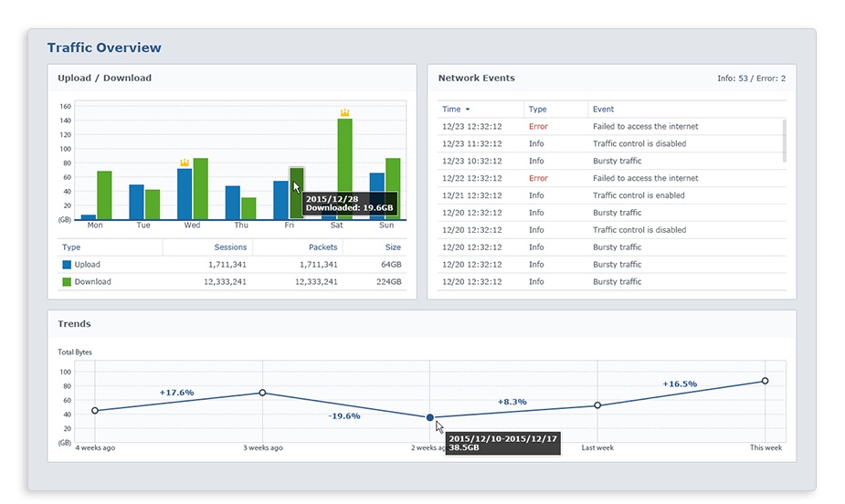Click the Sessions column header
Screen dimensions: 845x504
pos(230,247)
